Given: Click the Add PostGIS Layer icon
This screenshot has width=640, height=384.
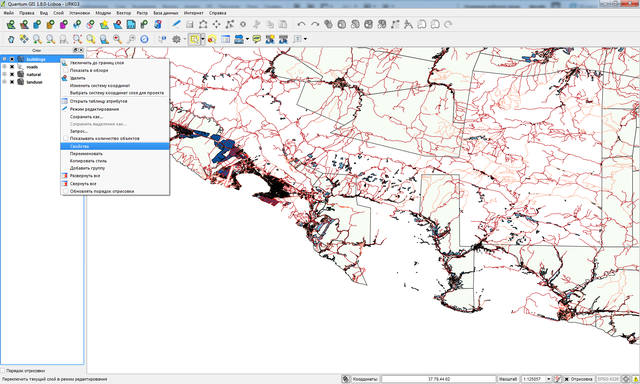Looking at the screenshot, I should tap(38, 24).
